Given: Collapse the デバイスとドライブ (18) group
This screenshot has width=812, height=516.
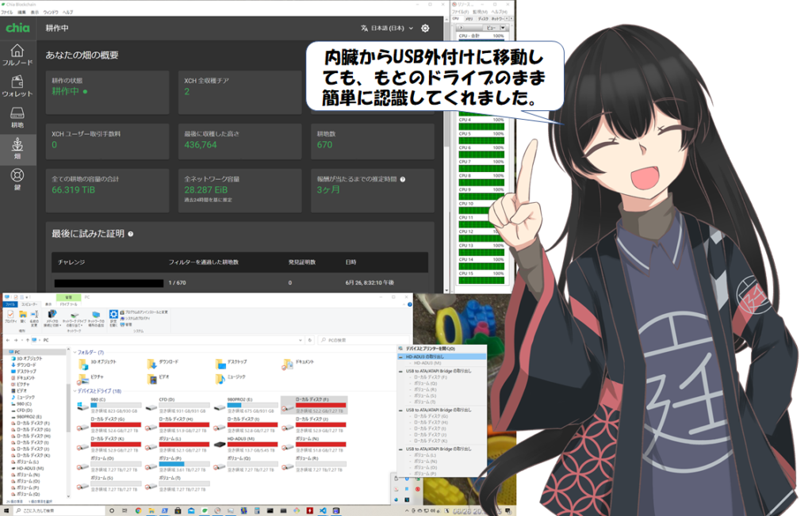Looking at the screenshot, I should point(75,392).
